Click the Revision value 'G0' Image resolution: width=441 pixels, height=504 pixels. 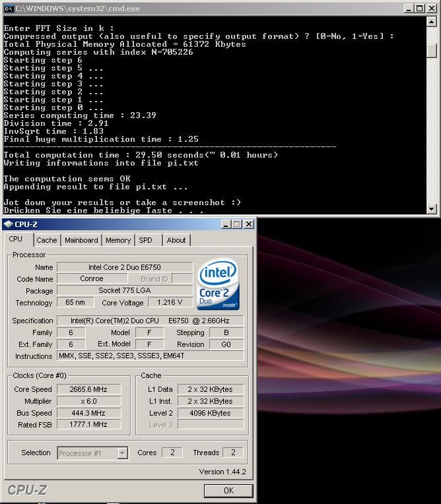[x=226, y=344]
